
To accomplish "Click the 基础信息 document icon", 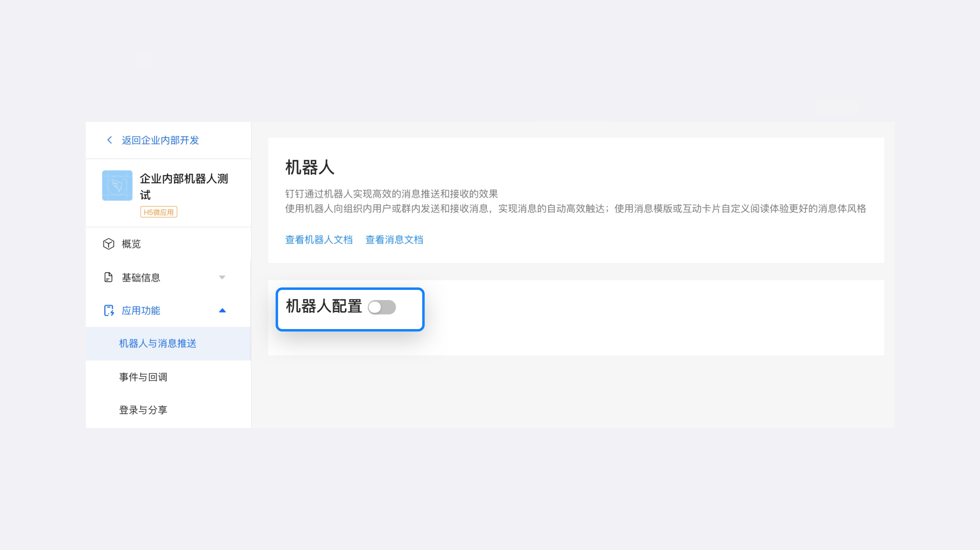I will tap(108, 277).
